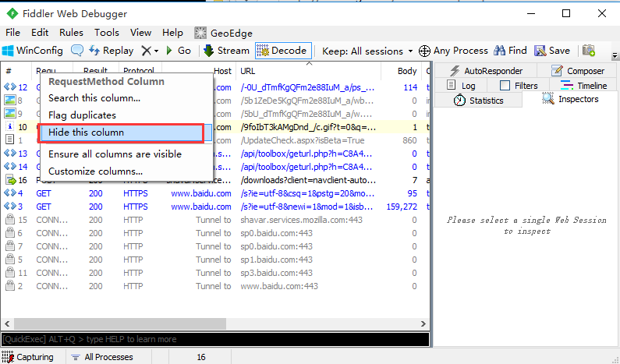This screenshot has height=364, width=620.
Task: Open the Remove sessions dropdown arrow
Action: [157, 51]
